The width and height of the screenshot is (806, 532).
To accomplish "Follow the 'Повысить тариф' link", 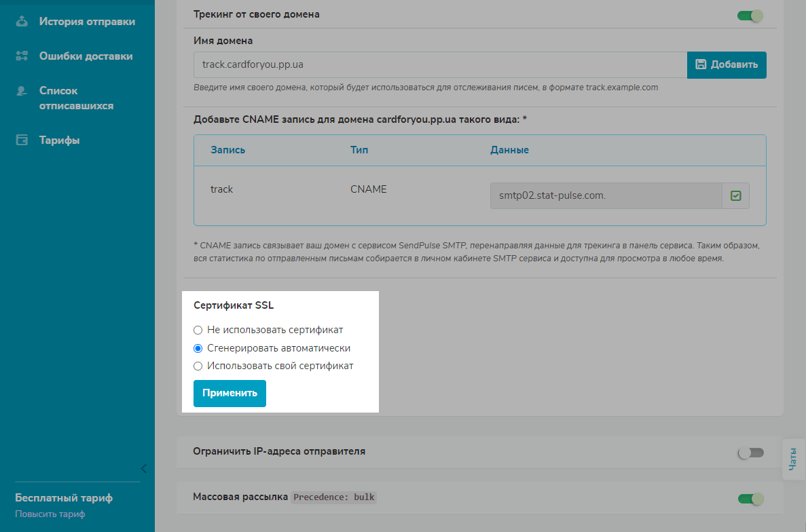I will coord(50,514).
